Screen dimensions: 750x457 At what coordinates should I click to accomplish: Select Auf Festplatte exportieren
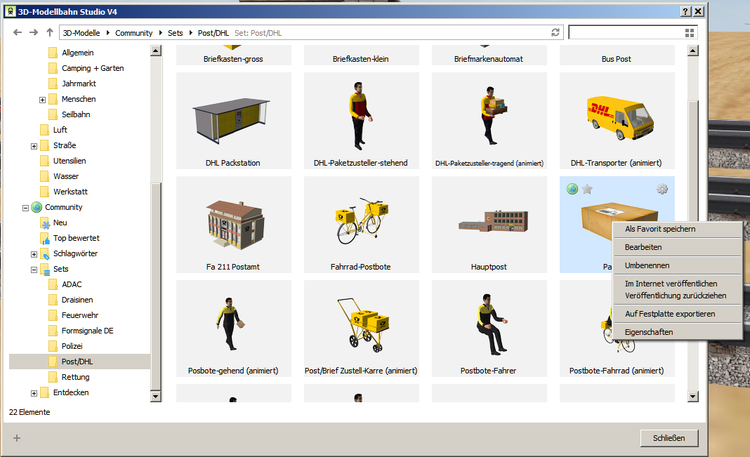click(677, 314)
